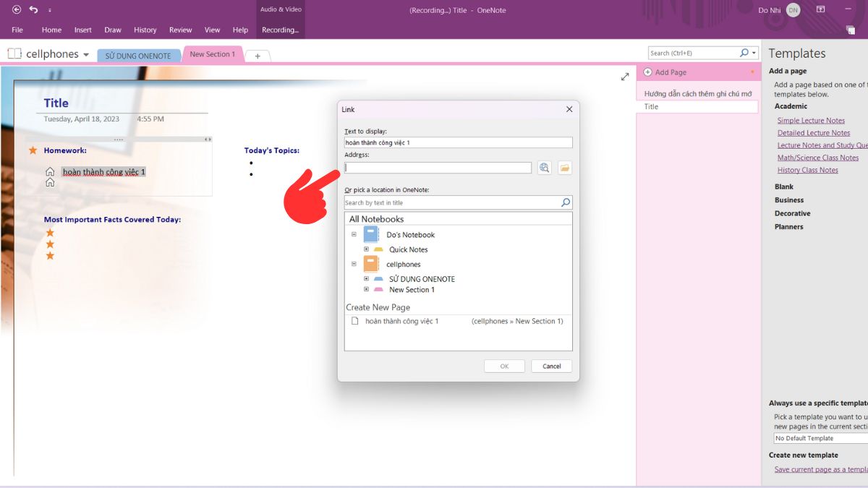868x488 pixels.
Task: Select the New Section 1 tab
Action: [212, 54]
